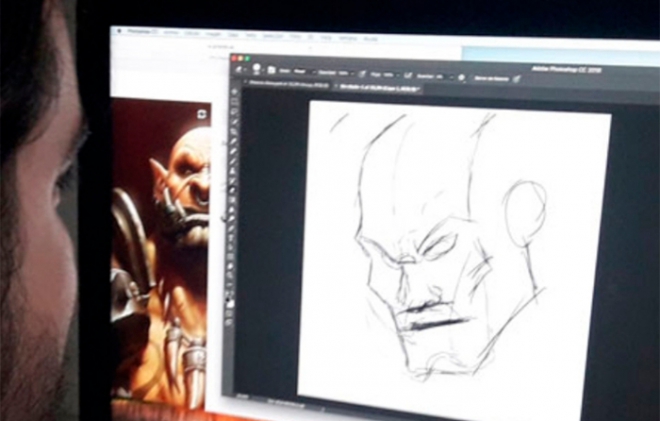The image size is (660, 421).
Task: Enable airbrush-style build-up
Action: click(408, 75)
